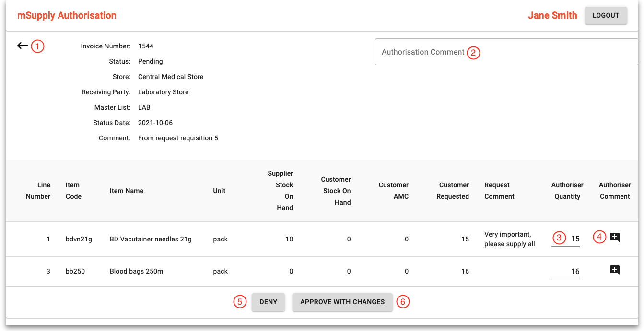The image size is (644, 331).
Task: Click the Customer Requested column header
Action: [x=453, y=191]
